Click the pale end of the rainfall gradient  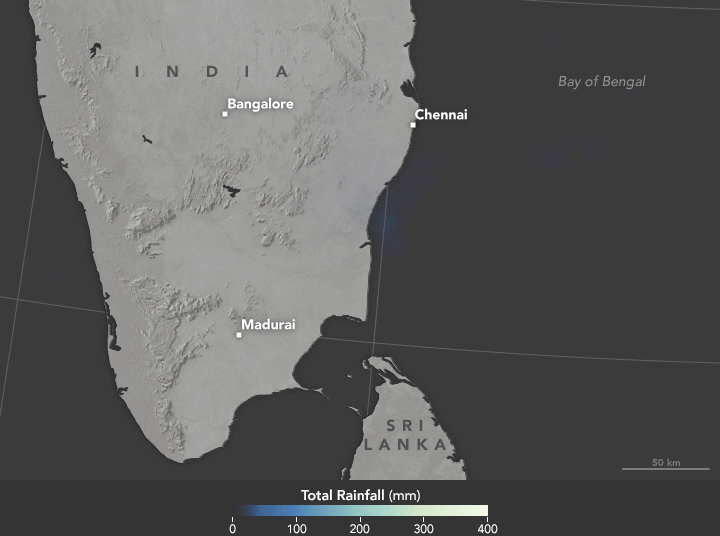[480, 510]
